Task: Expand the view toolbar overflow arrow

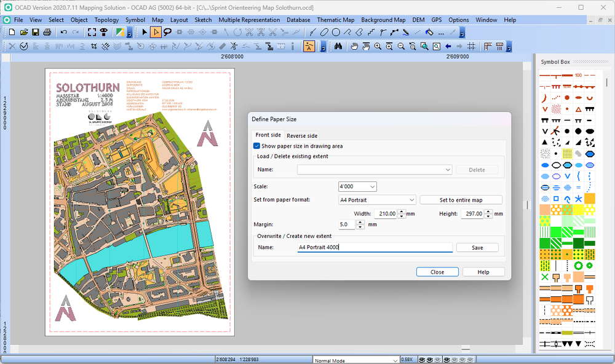Action: click(509, 47)
